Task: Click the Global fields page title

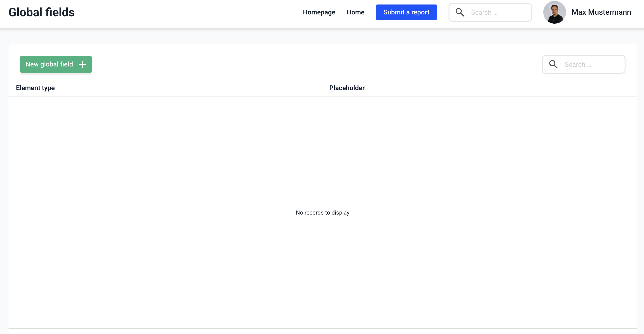Action: click(x=41, y=12)
